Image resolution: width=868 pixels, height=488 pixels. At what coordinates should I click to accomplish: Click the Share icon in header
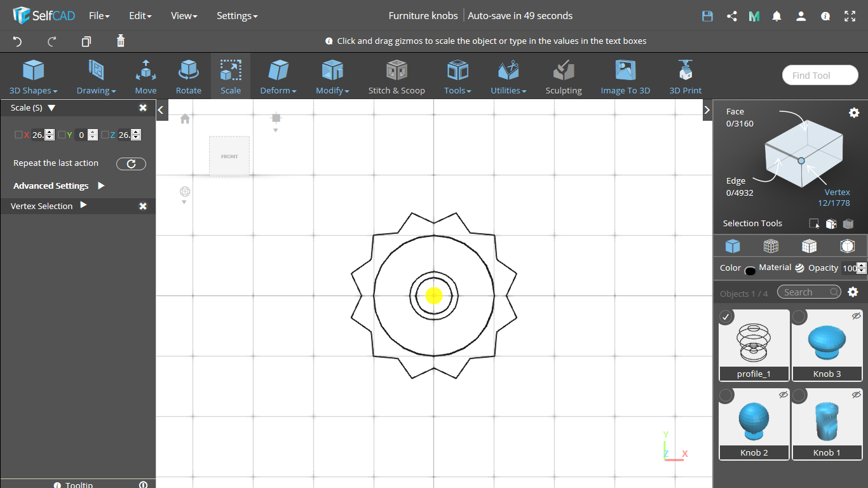coord(731,16)
